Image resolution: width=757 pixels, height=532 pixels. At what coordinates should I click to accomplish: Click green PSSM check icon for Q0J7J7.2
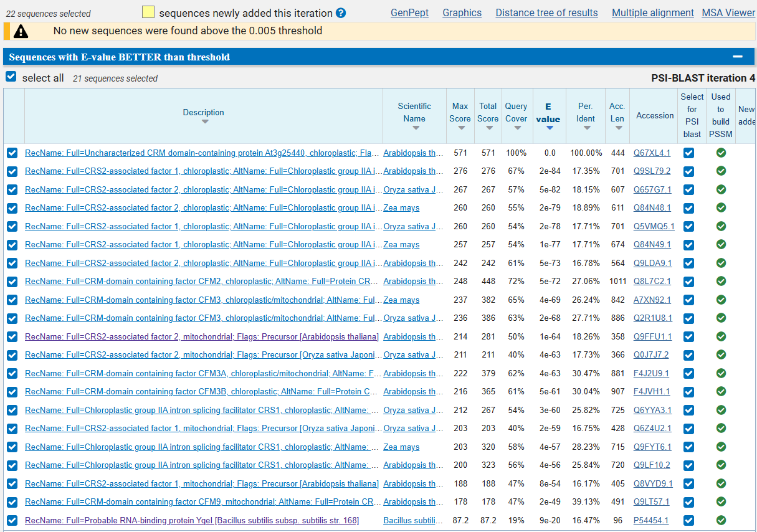[x=721, y=354]
